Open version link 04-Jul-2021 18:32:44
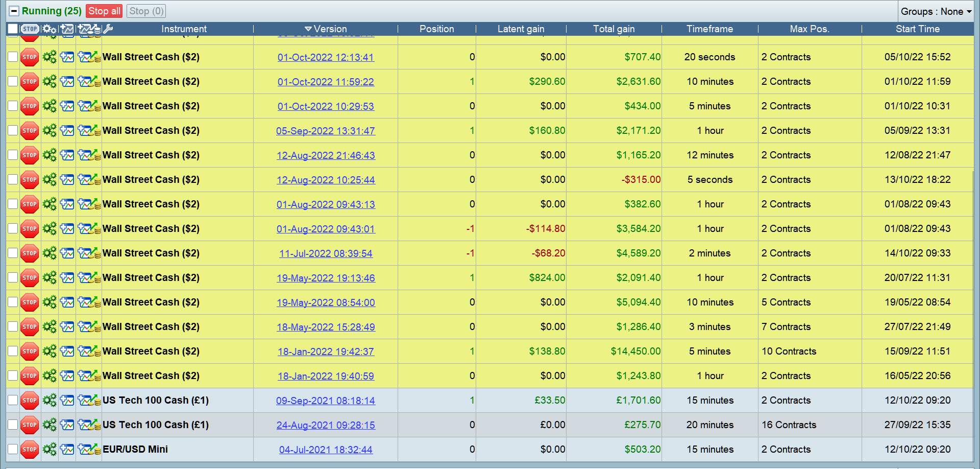This screenshot has width=980, height=469. (326, 450)
